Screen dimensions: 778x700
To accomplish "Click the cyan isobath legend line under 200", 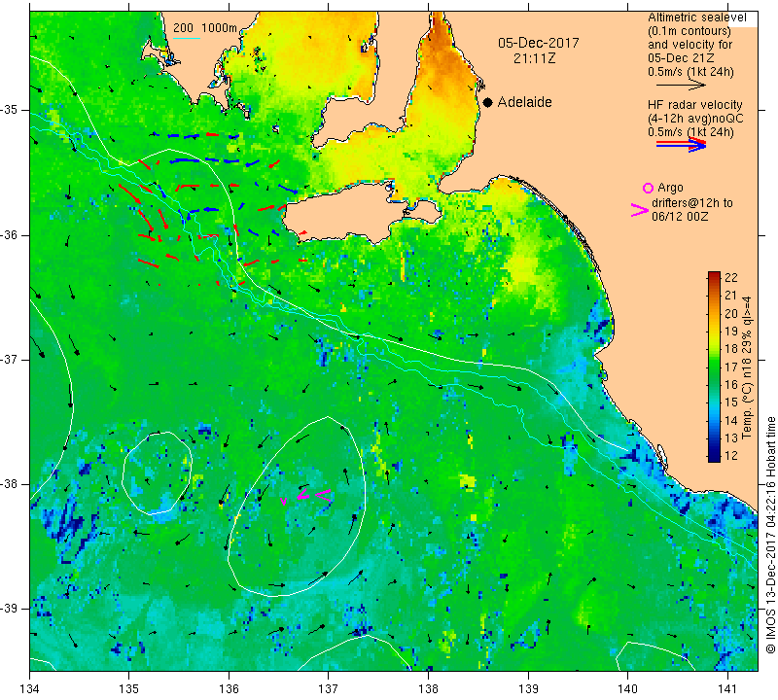I will (x=187, y=38).
